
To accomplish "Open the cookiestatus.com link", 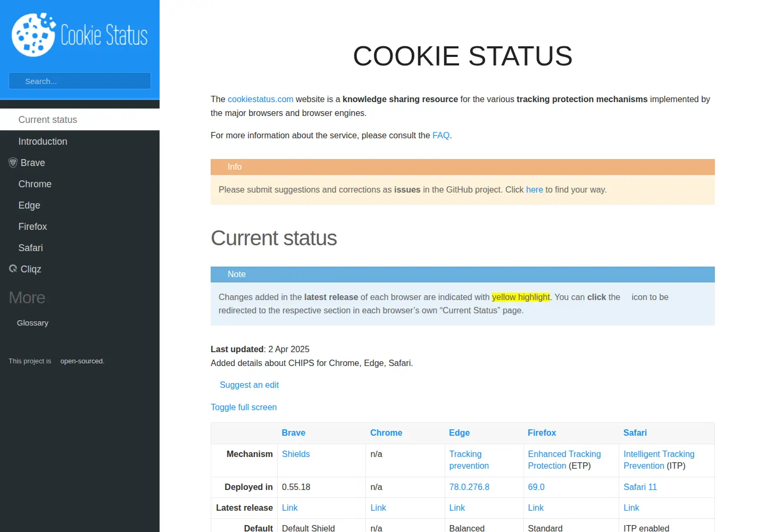I will click(261, 99).
